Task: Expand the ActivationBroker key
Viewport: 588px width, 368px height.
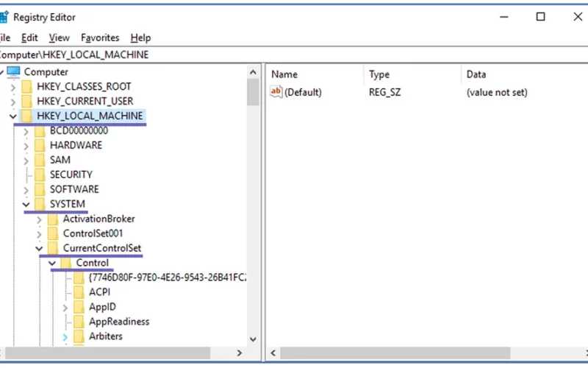Action: 40,219
